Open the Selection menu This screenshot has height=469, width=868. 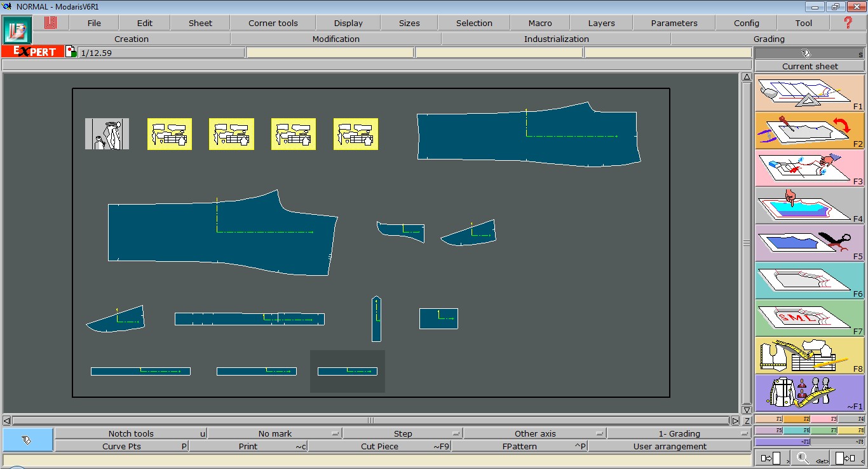(x=474, y=23)
